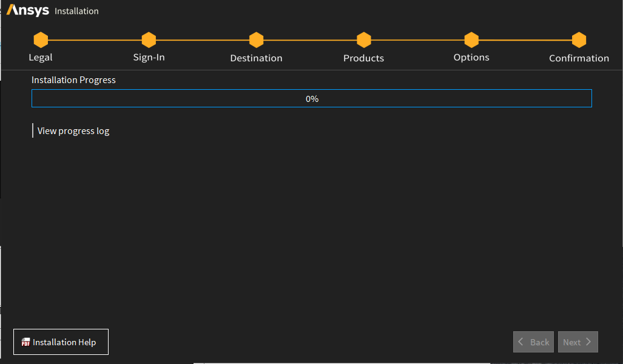Select the Options step label

click(471, 58)
